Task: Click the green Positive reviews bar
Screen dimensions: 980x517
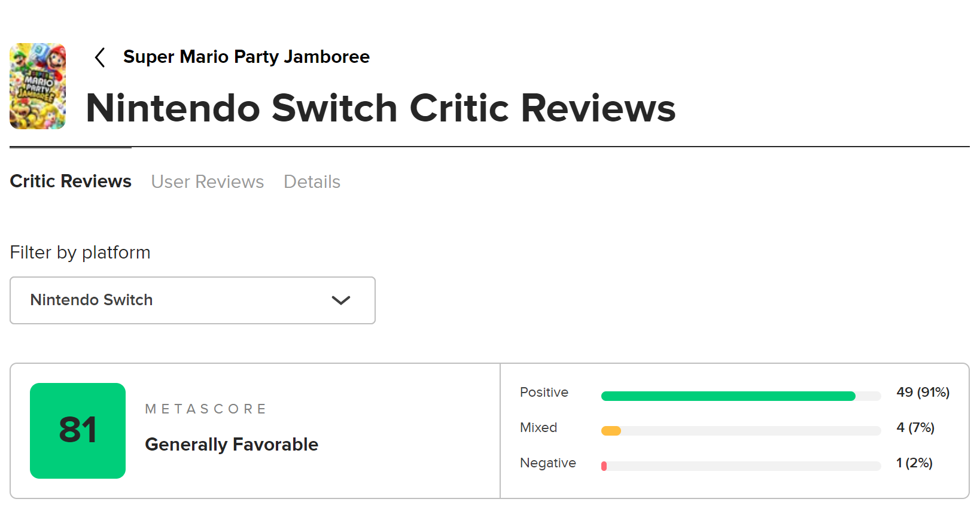Action: (x=728, y=396)
